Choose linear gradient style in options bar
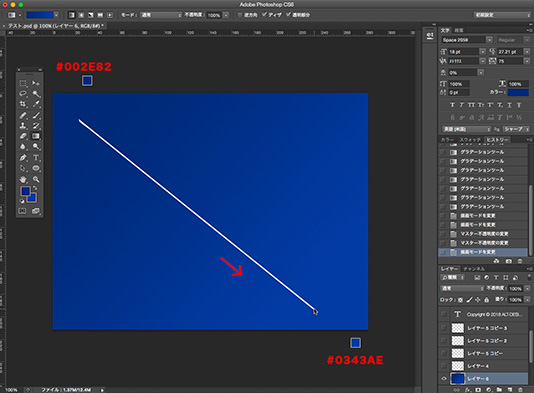Image resolution: width=534 pixels, height=393 pixels. 72,15
